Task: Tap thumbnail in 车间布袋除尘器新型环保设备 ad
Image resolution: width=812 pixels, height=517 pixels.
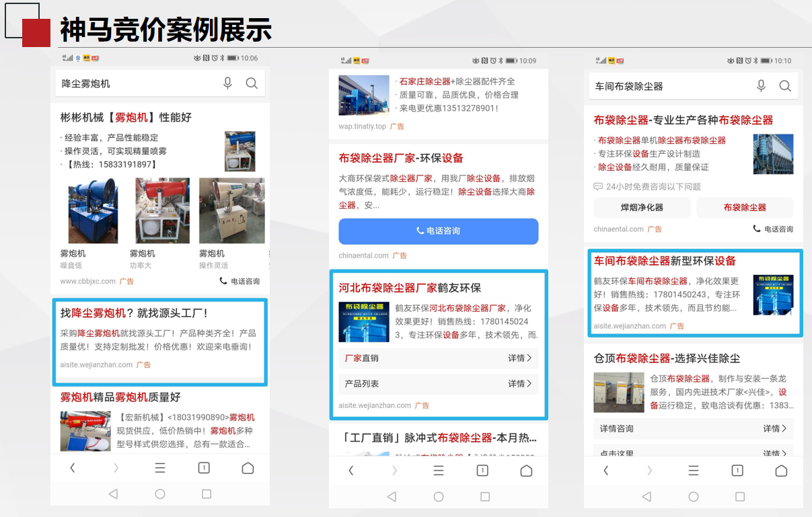Action: (774, 294)
